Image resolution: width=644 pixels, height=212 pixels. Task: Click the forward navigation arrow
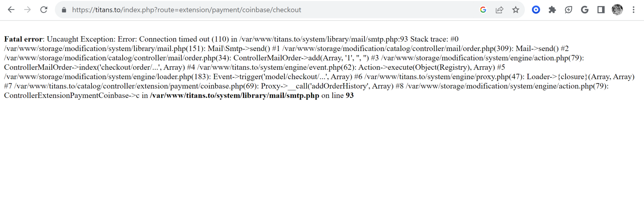point(28,10)
